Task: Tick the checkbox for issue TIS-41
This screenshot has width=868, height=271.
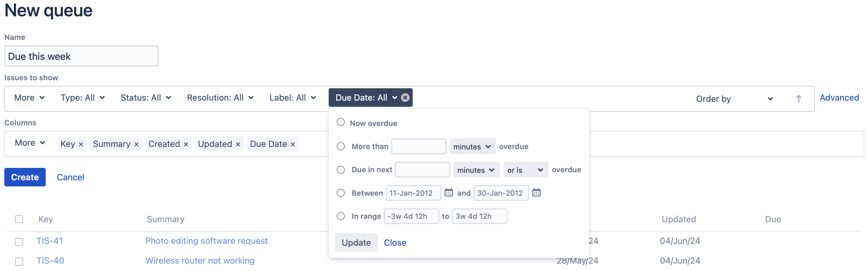Action: (19, 242)
